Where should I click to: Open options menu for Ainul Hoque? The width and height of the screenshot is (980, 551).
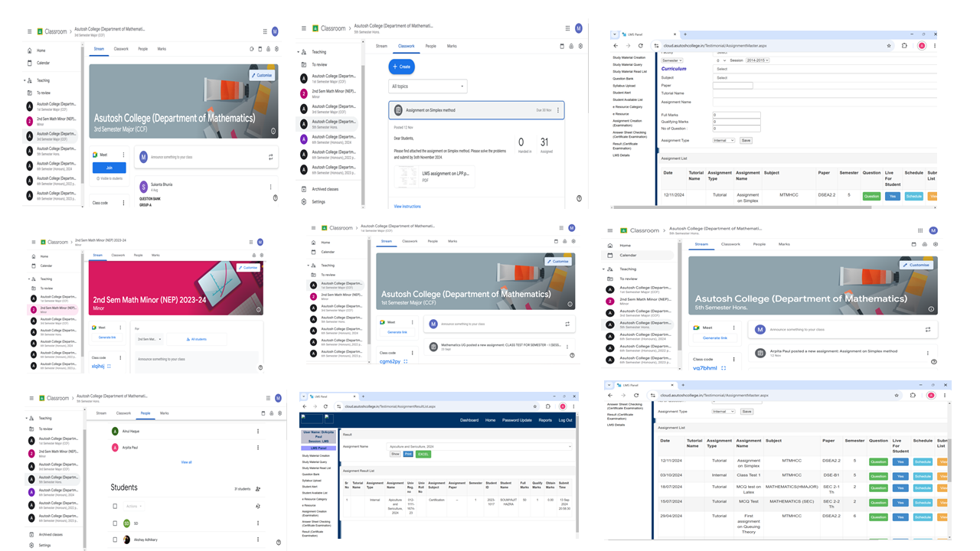(x=258, y=432)
